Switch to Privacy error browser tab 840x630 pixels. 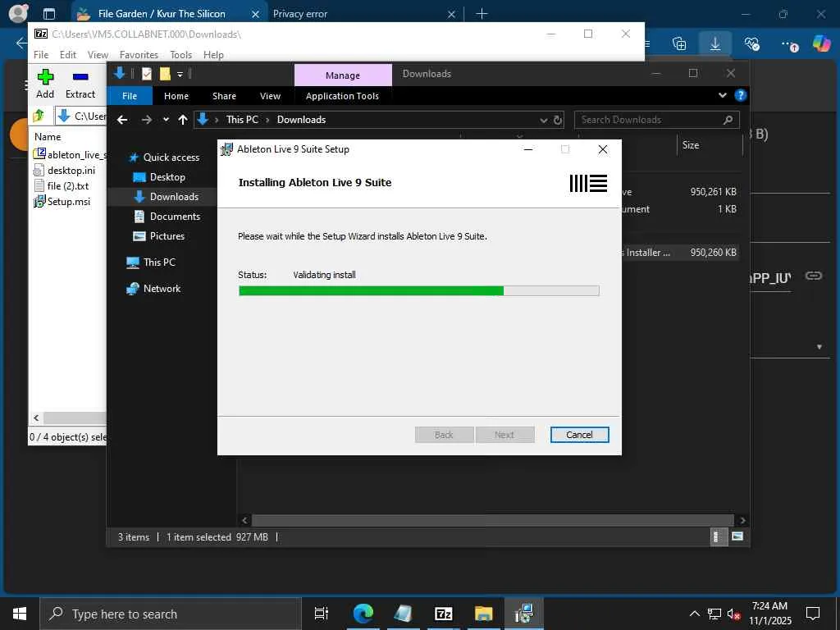[x=364, y=14]
